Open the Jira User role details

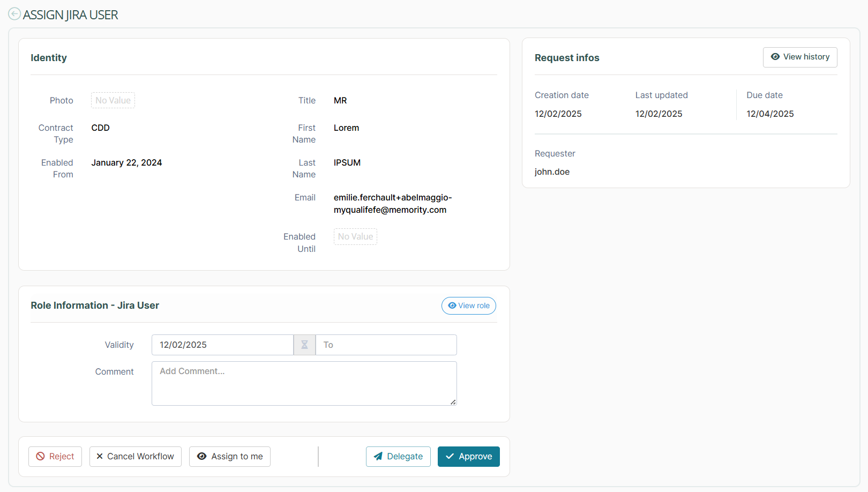pyautogui.click(x=469, y=305)
